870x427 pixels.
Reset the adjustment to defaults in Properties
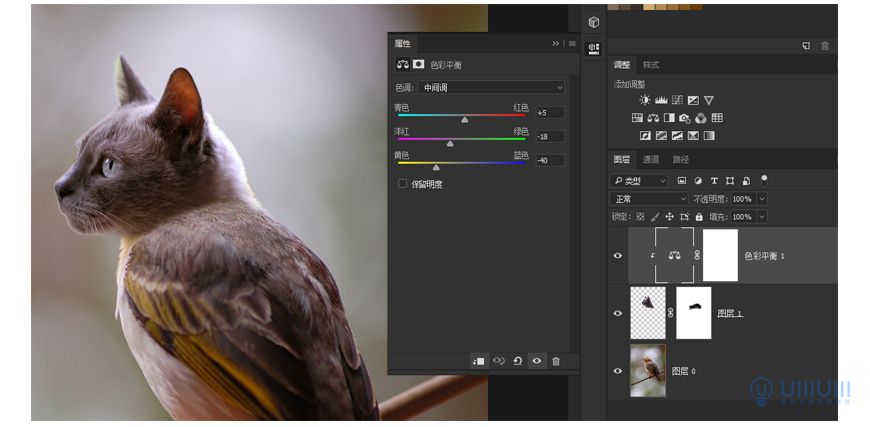pyautogui.click(x=517, y=361)
